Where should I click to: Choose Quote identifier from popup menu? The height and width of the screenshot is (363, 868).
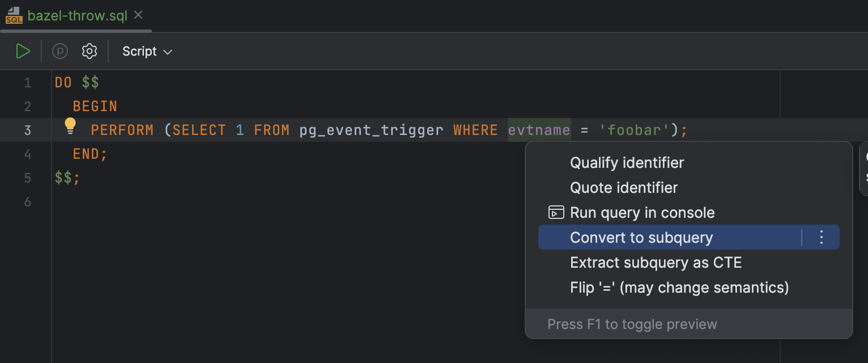point(624,188)
